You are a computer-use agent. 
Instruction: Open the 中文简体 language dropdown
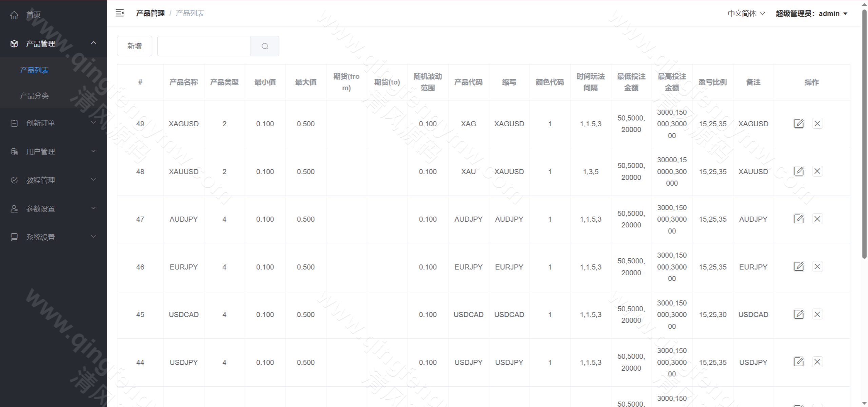[x=746, y=14]
